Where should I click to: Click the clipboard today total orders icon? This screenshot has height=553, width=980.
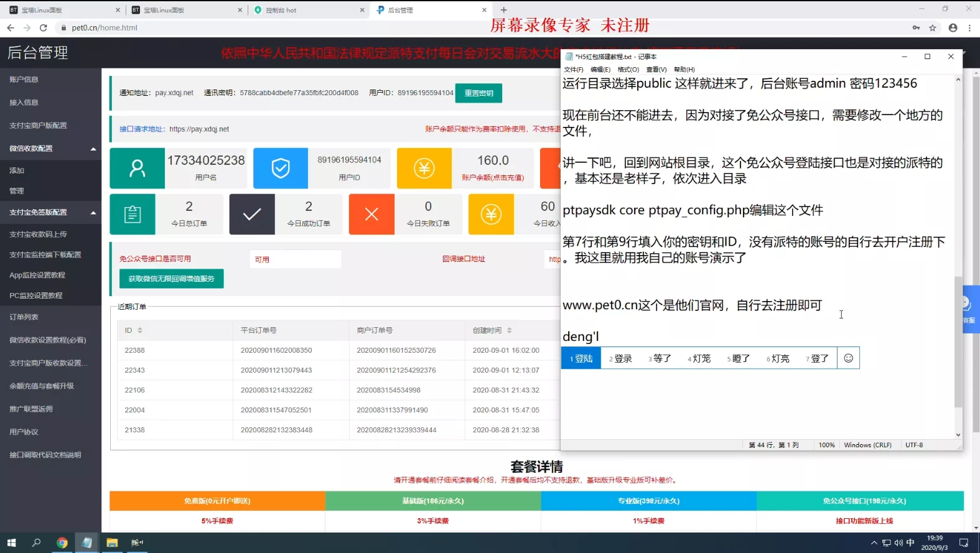click(x=133, y=214)
